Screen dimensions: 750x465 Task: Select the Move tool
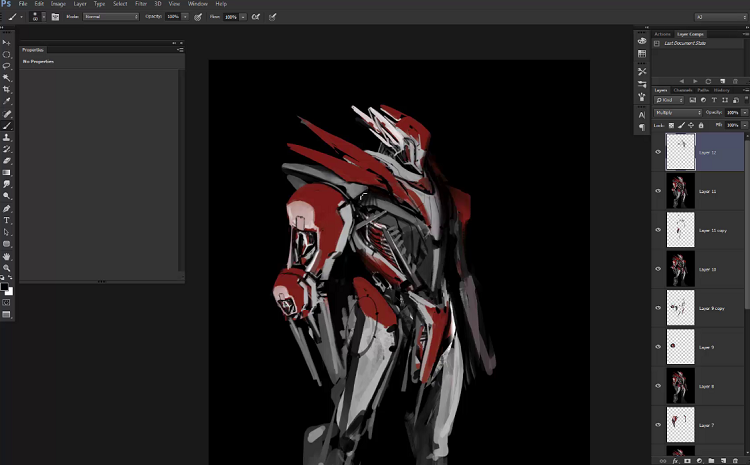point(6,43)
